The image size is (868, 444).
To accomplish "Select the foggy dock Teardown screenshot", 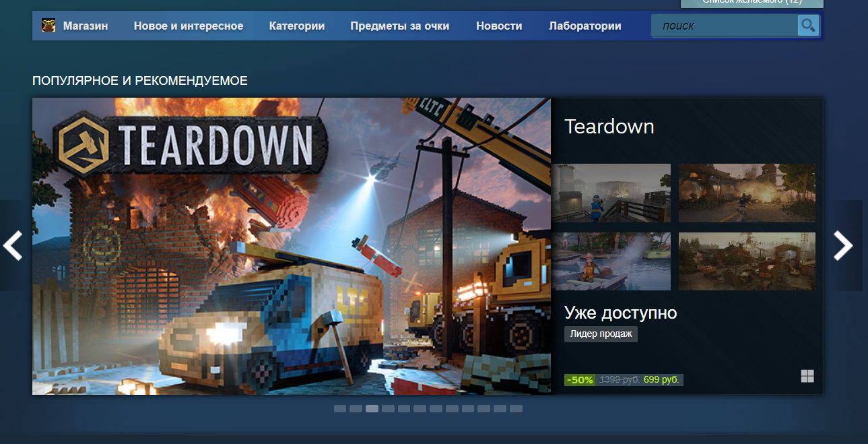I will pos(611,193).
